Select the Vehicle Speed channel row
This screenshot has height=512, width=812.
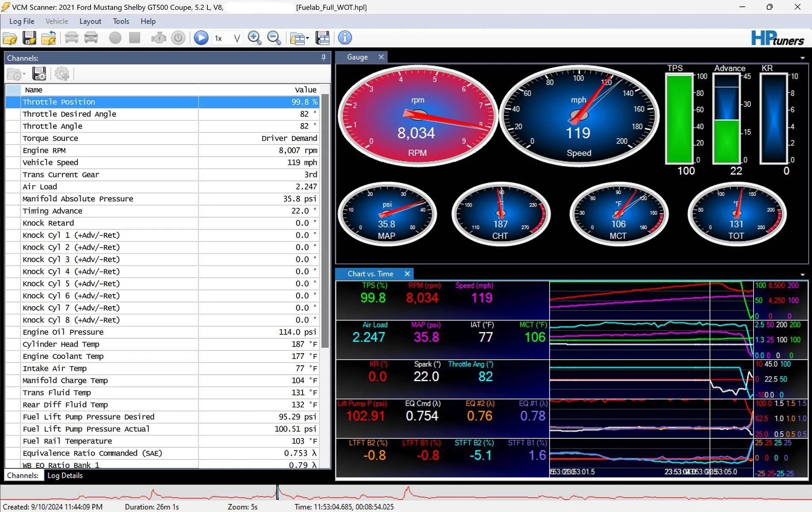point(162,163)
